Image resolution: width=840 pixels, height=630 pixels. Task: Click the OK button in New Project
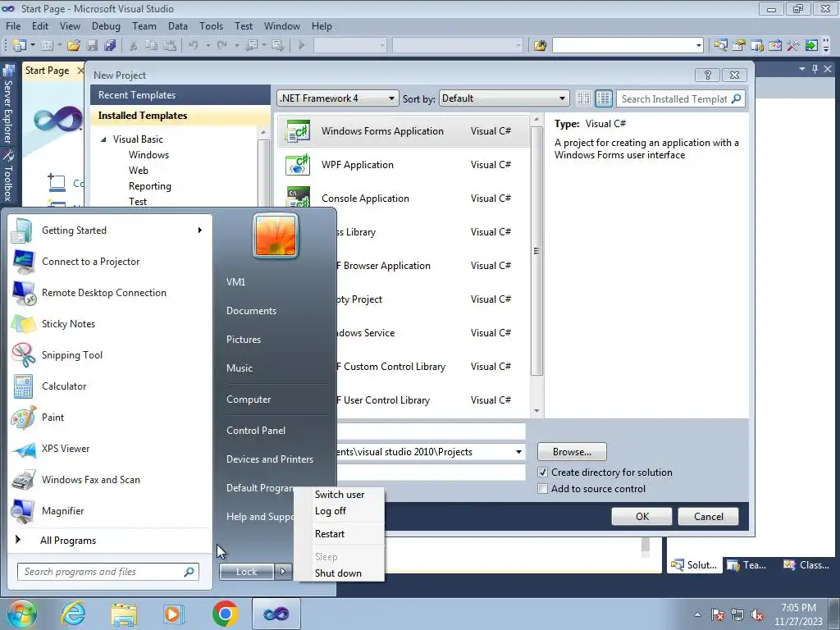(x=641, y=517)
